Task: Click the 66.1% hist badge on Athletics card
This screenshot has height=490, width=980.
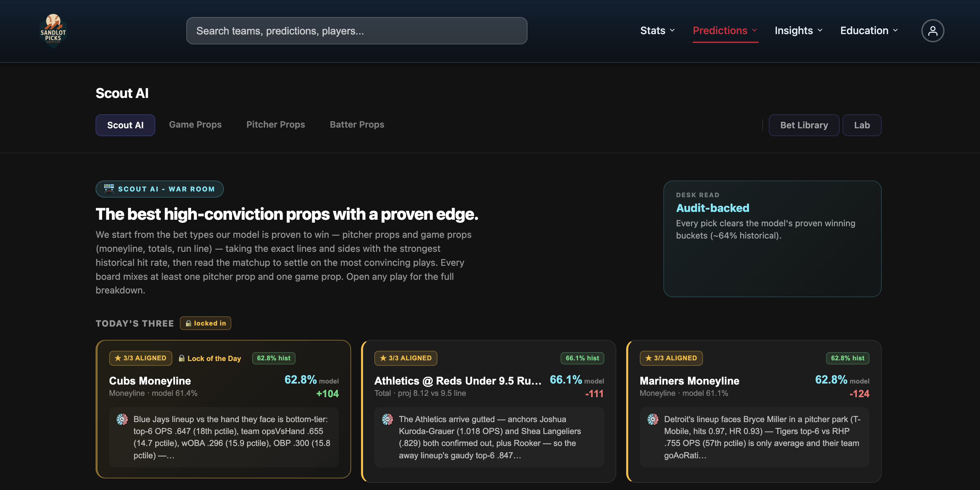Action: pyautogui.click(x=582, y=358)
